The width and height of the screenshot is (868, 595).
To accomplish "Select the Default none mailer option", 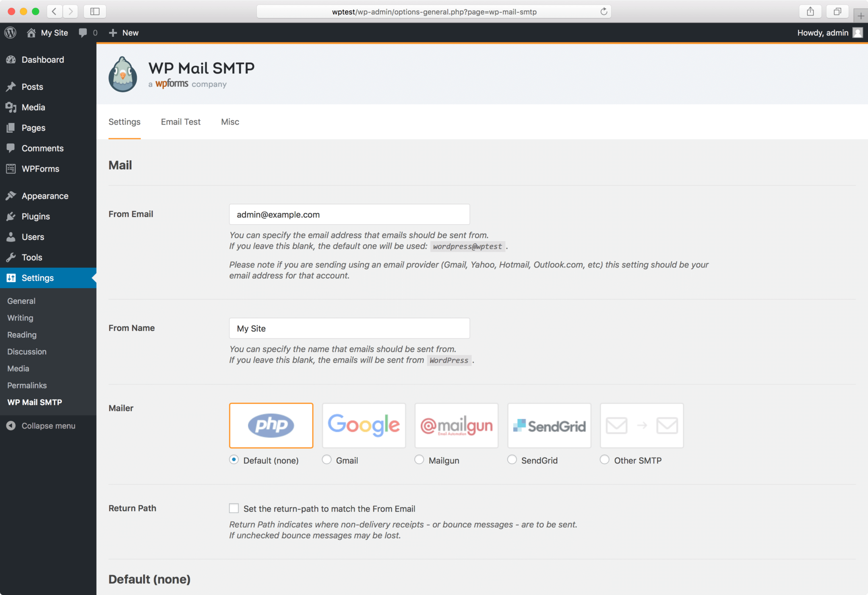I will click(x=236, y=460).
